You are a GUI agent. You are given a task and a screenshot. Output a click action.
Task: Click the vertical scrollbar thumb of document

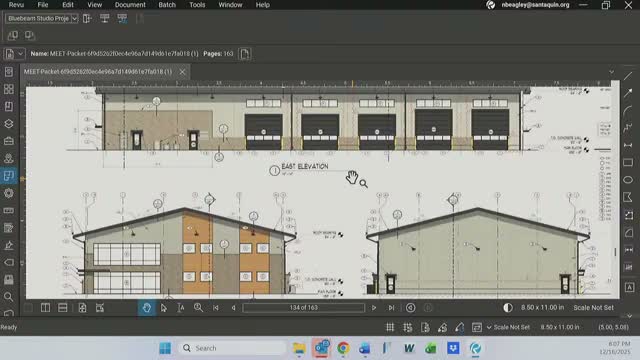[x=615, y=252]
